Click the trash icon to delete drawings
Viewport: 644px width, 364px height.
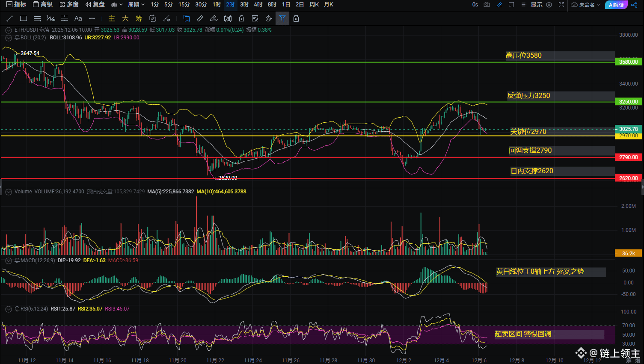(x=296, y=18)
